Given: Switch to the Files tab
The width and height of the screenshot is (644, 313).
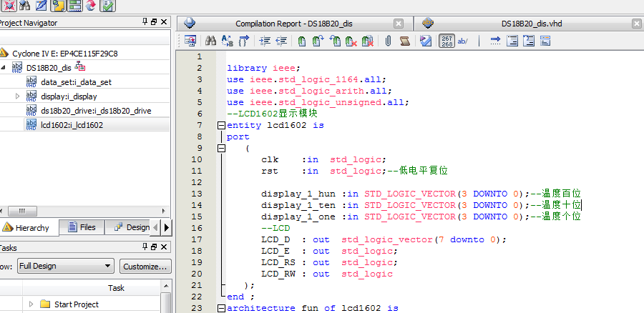Looking at the screenshot, I should pos(82,227).
